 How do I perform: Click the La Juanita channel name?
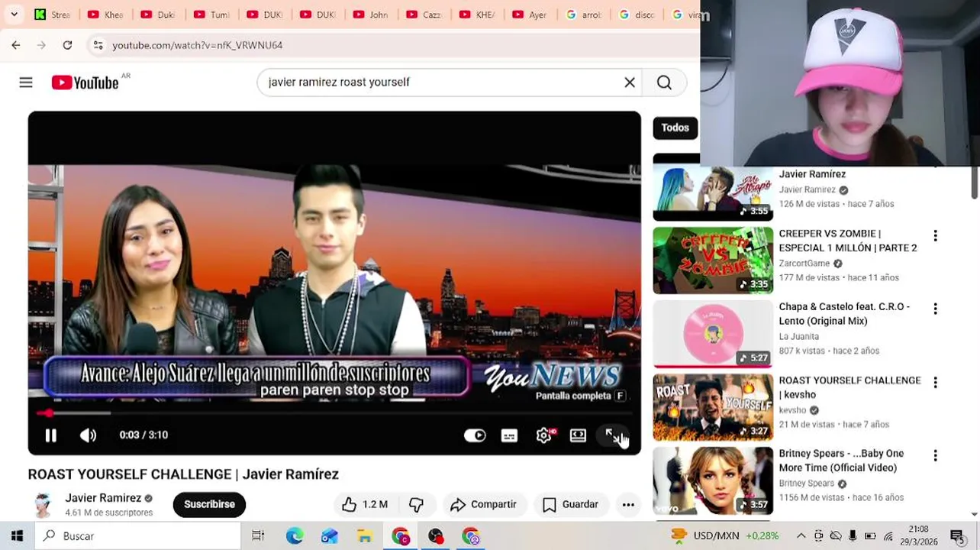click(x=798, y=336)
